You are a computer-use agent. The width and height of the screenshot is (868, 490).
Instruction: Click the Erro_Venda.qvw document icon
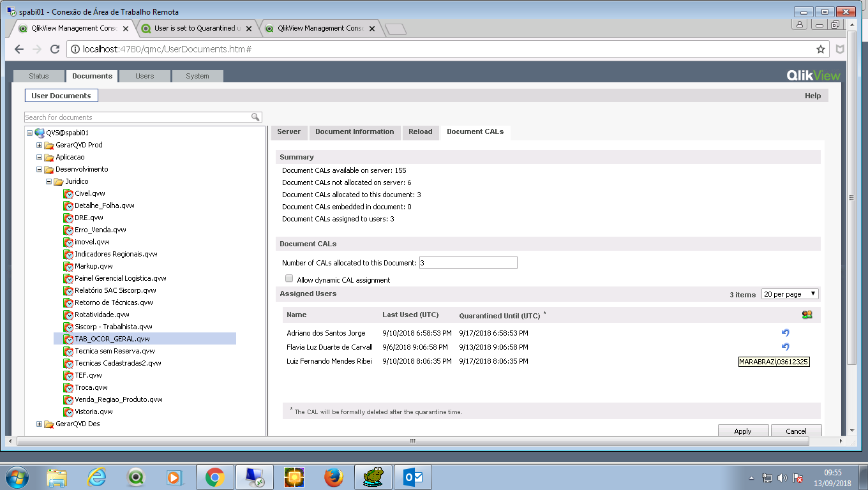(68, 230)
